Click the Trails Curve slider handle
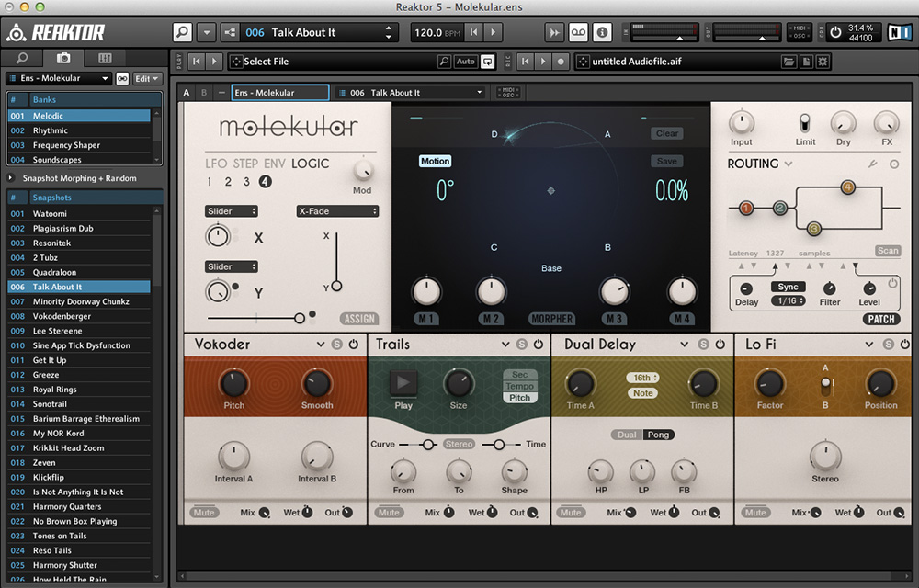The image size is (919, 588). pos(427,445)
